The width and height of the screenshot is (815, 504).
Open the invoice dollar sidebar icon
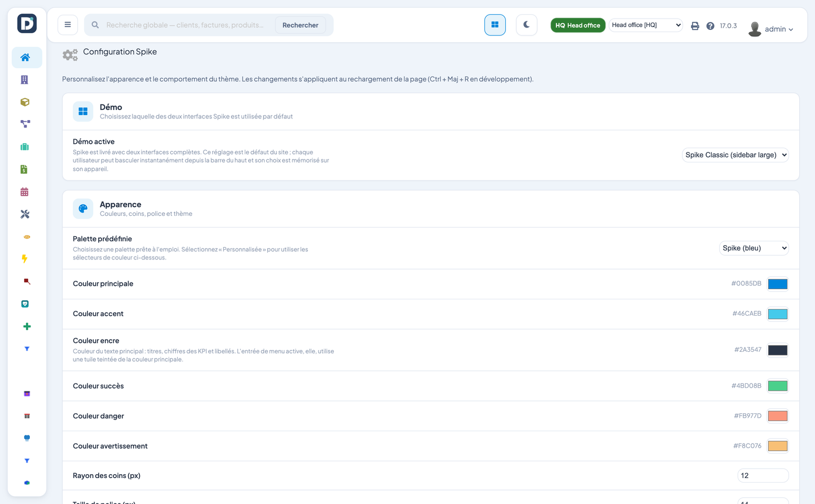point(24,169)
